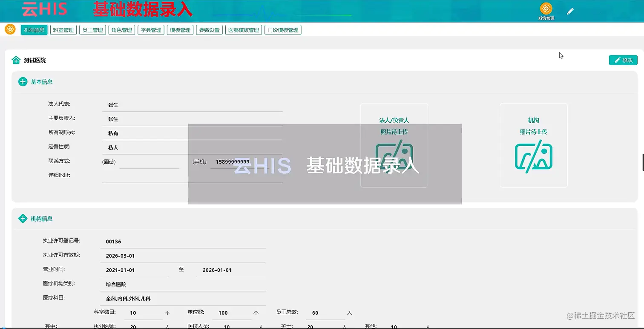This screenshot has height=329, width=644.
Task: Click the 执业许可登记号 field 00136
Action: click(x=184, y=242)
